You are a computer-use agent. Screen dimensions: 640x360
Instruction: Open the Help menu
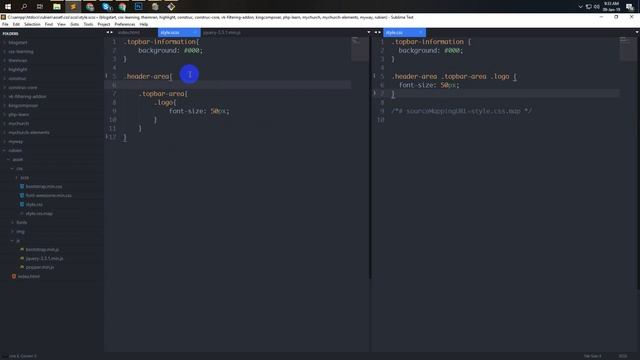pos(144,24)
